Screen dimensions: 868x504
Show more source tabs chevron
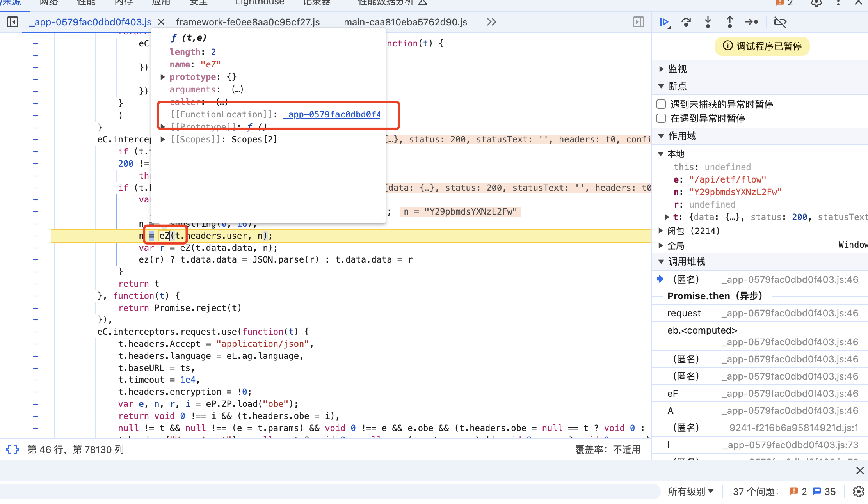point(491,22)
